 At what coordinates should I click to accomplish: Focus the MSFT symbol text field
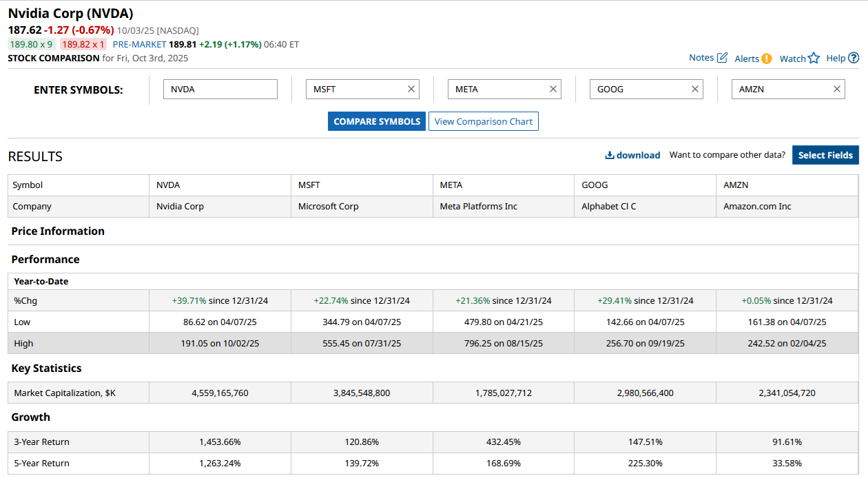click(355, 89)
